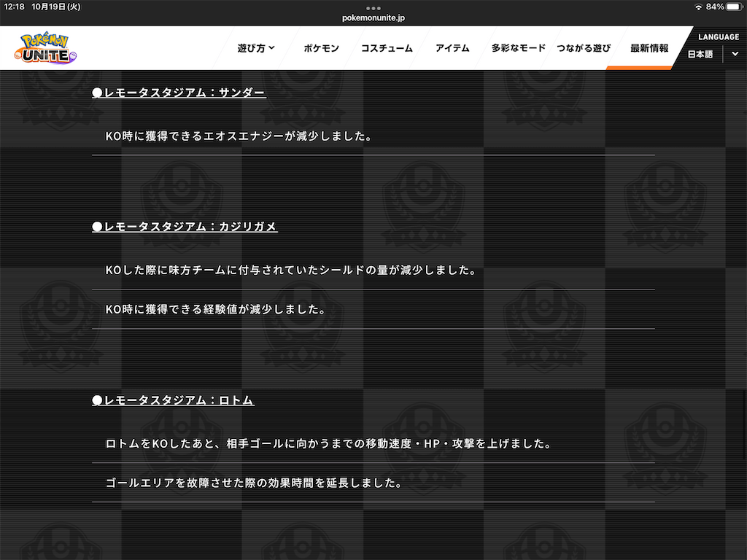Click heading レモータスタジアム：ロトム
The width and height of the screenshot is (747, 560).
[x=174, y=400]
